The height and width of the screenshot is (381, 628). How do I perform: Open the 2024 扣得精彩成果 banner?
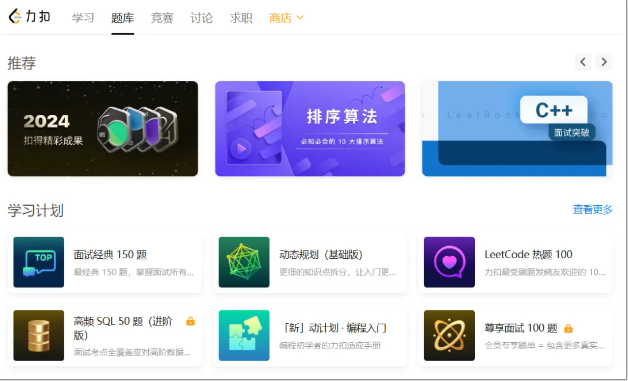click(x=103, y=129)
